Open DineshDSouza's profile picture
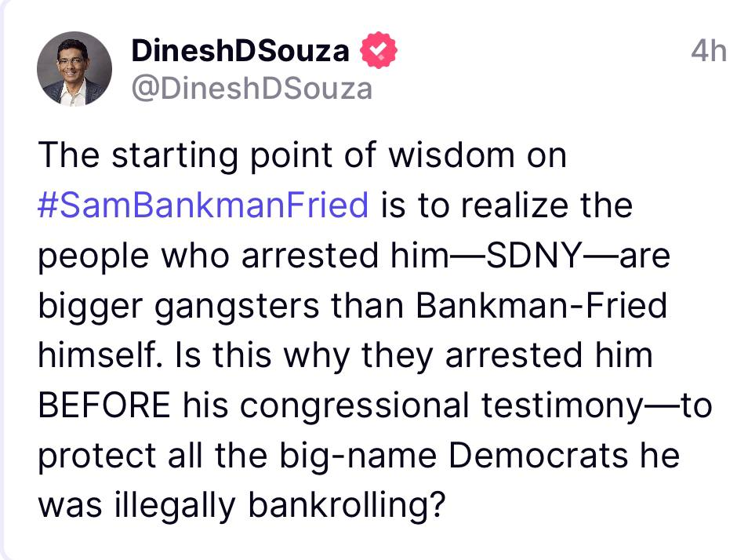The width and height of the screenshot is (748, 560). click(x=74, y=70)
